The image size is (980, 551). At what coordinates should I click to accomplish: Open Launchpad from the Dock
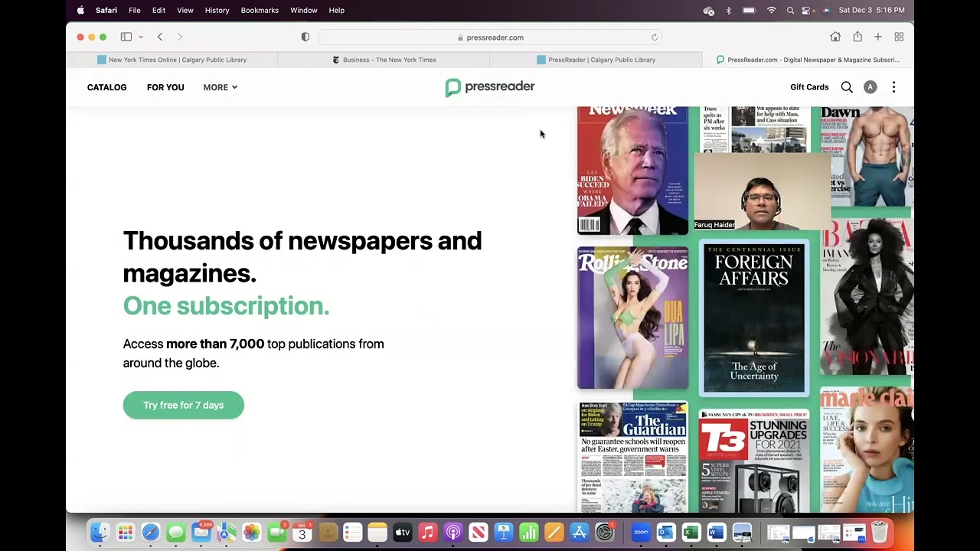126,532
